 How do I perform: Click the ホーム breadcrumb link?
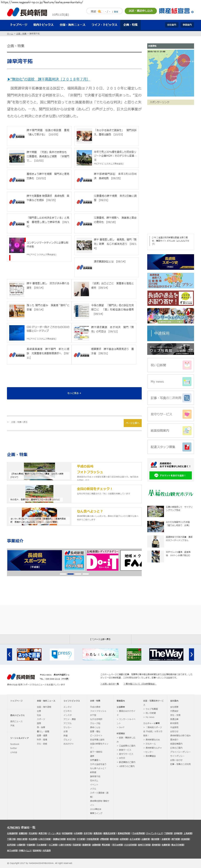(10, 34)
